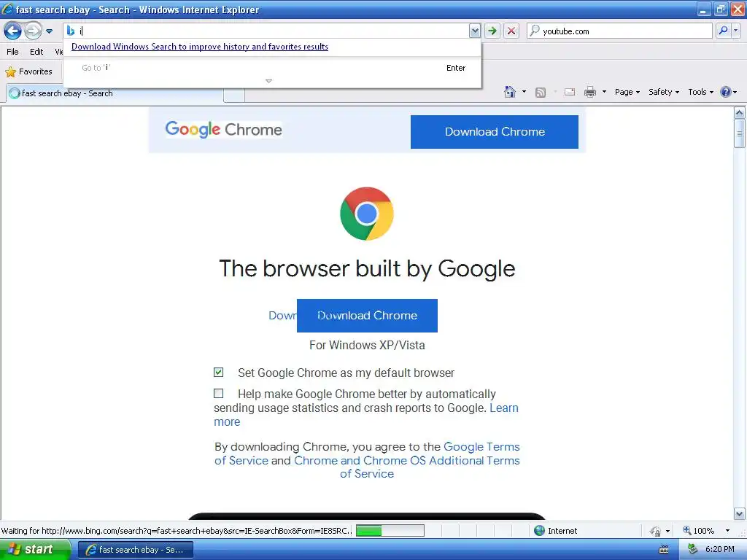Viewport: 747px width, 560px height.
Task: Click the center Download Chrome button
Action: (x=367, y=316)
